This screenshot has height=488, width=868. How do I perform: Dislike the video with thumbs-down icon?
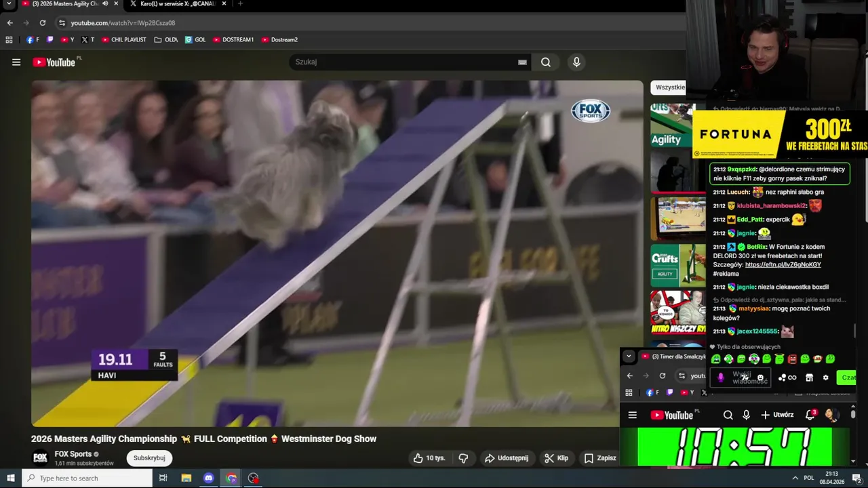[463, 458]
